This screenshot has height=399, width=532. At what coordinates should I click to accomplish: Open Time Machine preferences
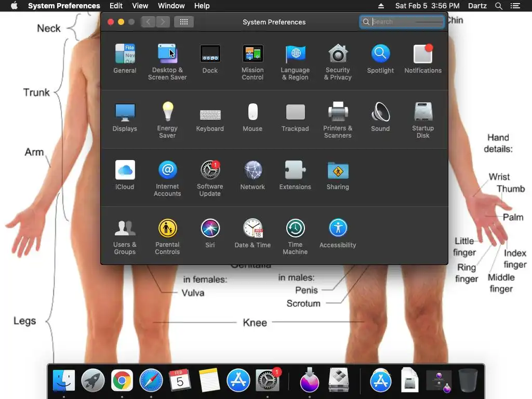point(295,237)
